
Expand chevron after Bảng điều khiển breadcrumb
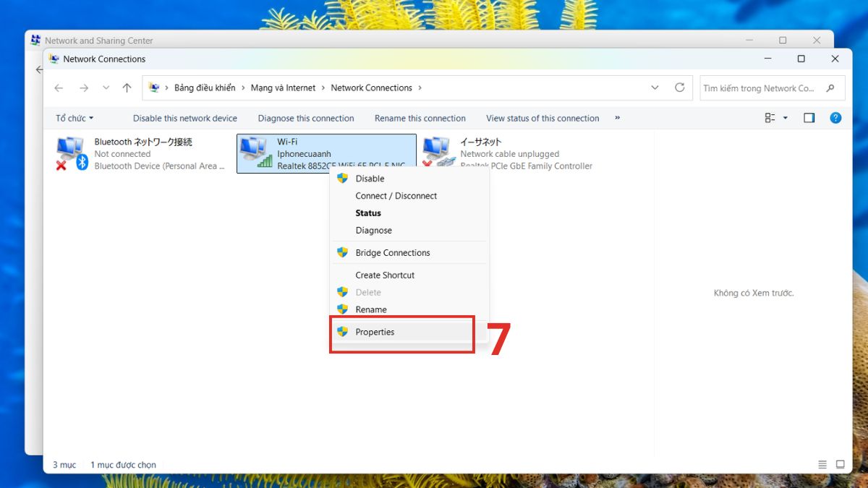(x=243, y=87)
